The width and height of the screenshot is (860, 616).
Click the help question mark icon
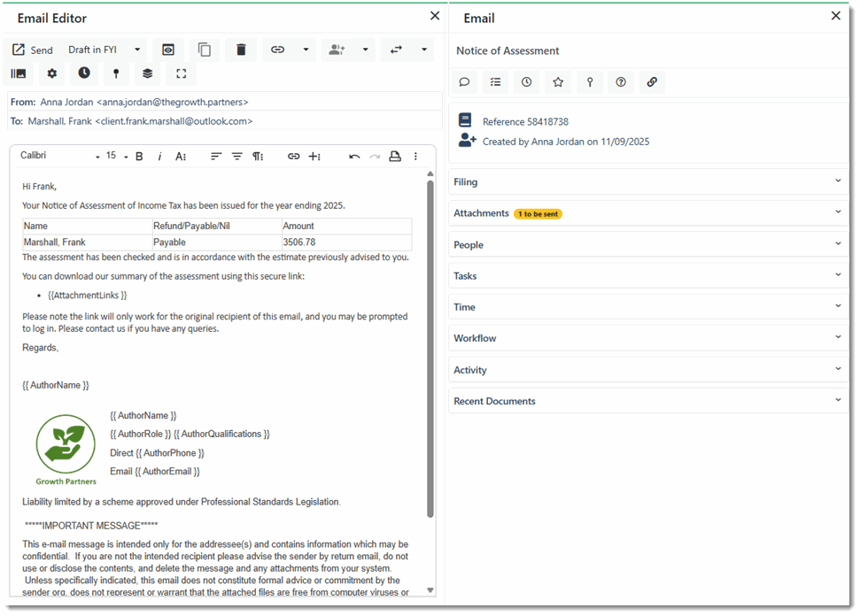pos(621,82)
